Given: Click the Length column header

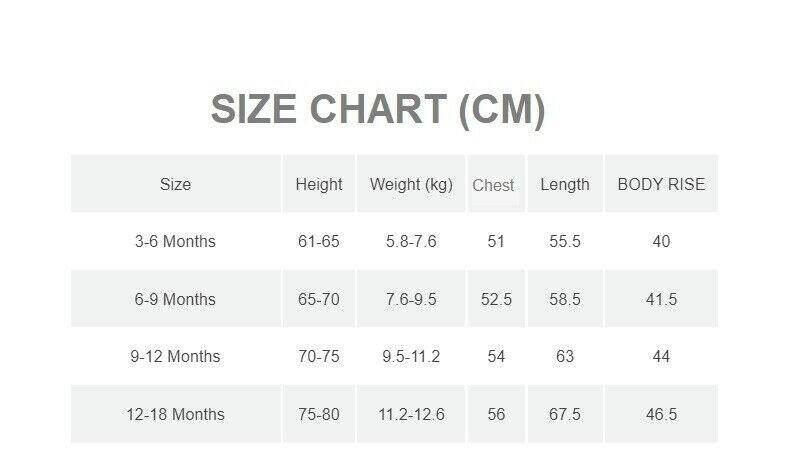Looking at the screenshot, I should (x=565, y=184).
